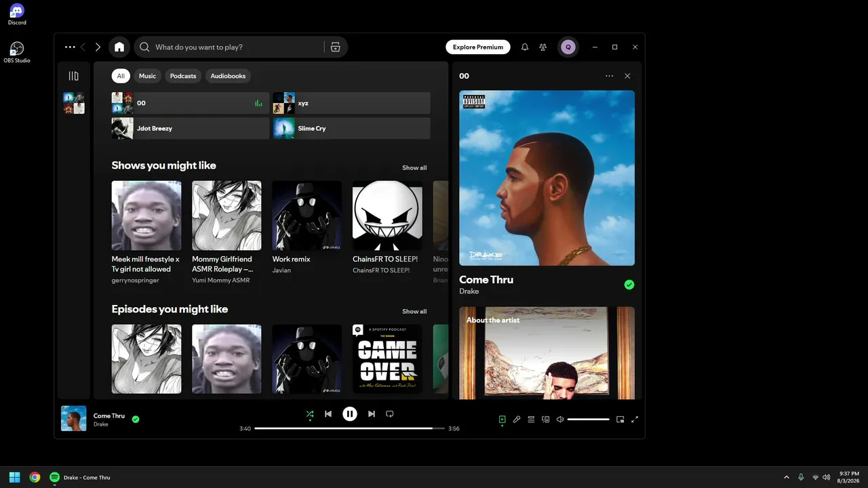Open Discord desktop shortcut
868x488 pixels.
17,14
